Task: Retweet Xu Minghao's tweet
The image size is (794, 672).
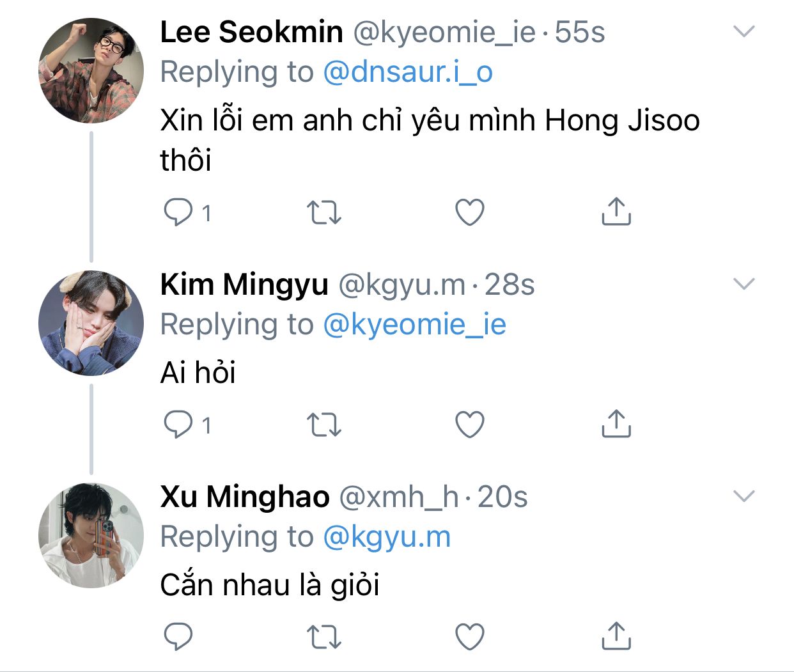Action: coord(324,637)
